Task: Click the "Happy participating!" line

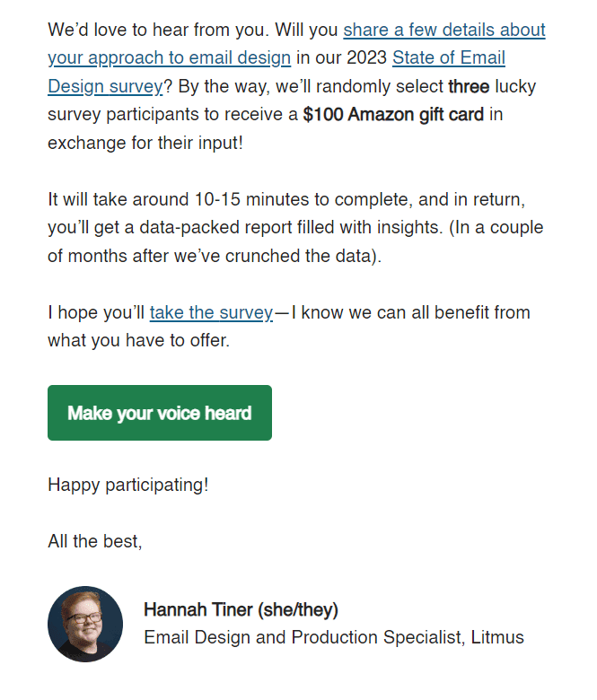Action: point(127,485)
